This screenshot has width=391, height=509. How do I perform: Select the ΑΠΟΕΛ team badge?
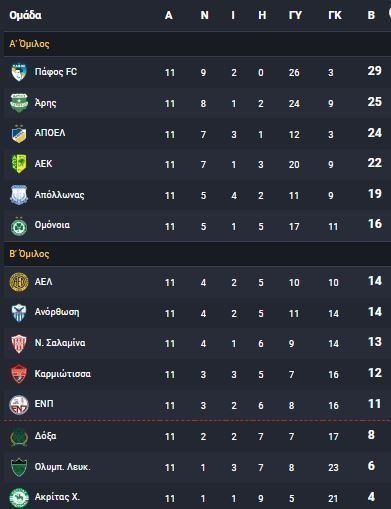click(x=19, y=134)
